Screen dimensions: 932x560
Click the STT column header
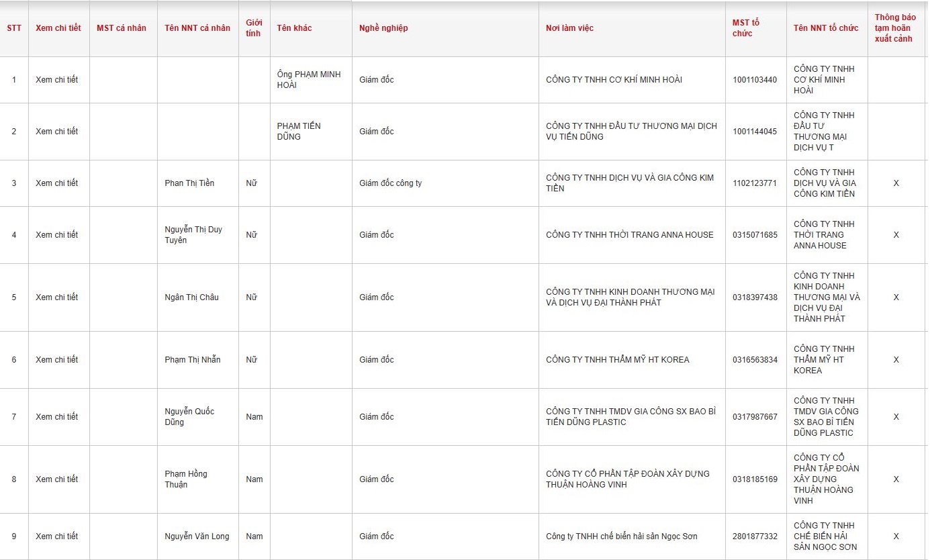(14, 28)
